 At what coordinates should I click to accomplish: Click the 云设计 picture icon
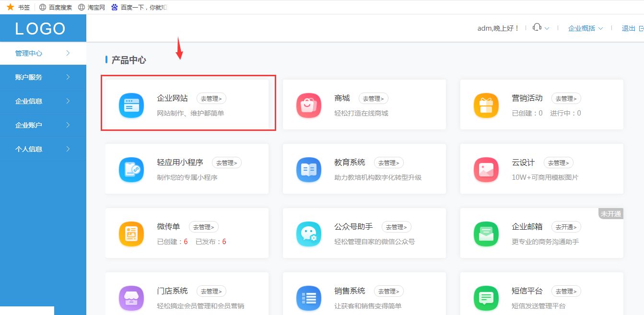click(x=486, y=169)
